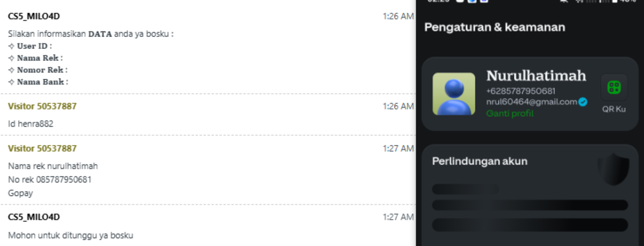Viewport: 644px width, 246px height.
Task: Click the message text Id henra882
Action: 31,124
